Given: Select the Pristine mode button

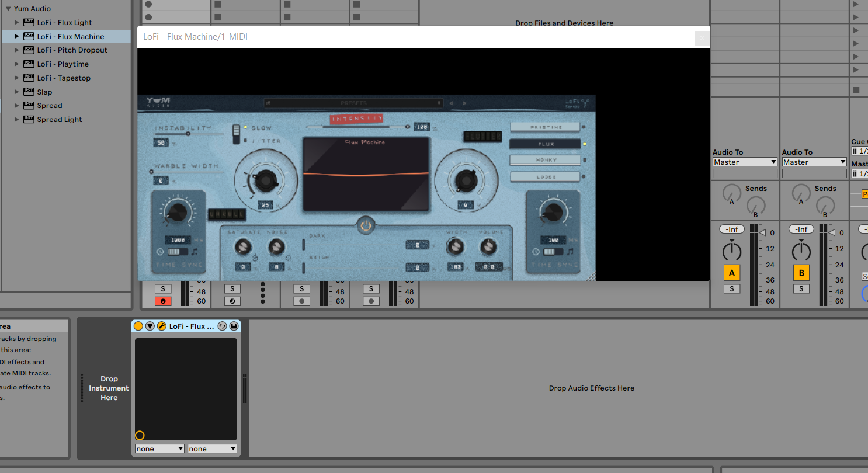Looking at the screenshot, I should point(546,127).
